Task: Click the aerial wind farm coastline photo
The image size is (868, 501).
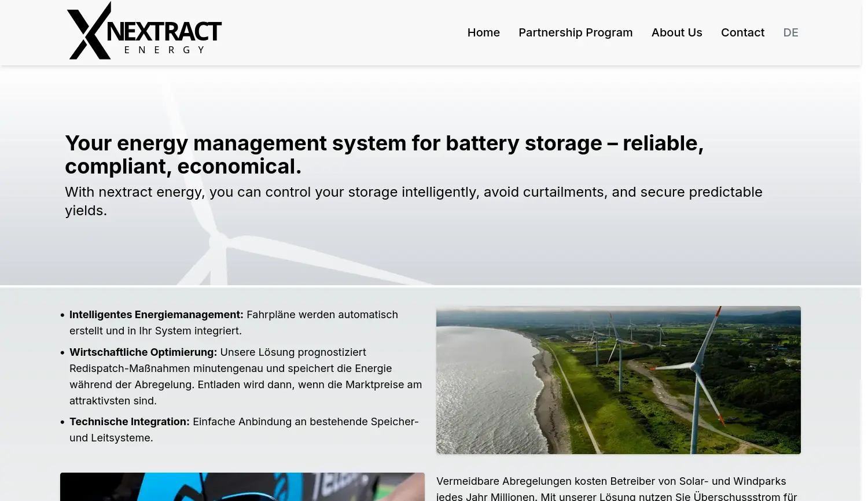Action: [618, 380]
